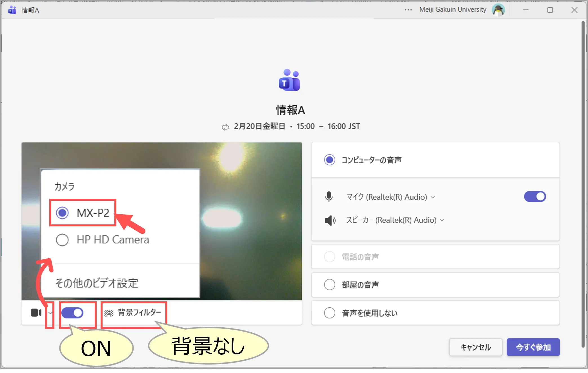Click the recurring meeting icon beside date
Screen dimensions: 588x373
(225, 127)
